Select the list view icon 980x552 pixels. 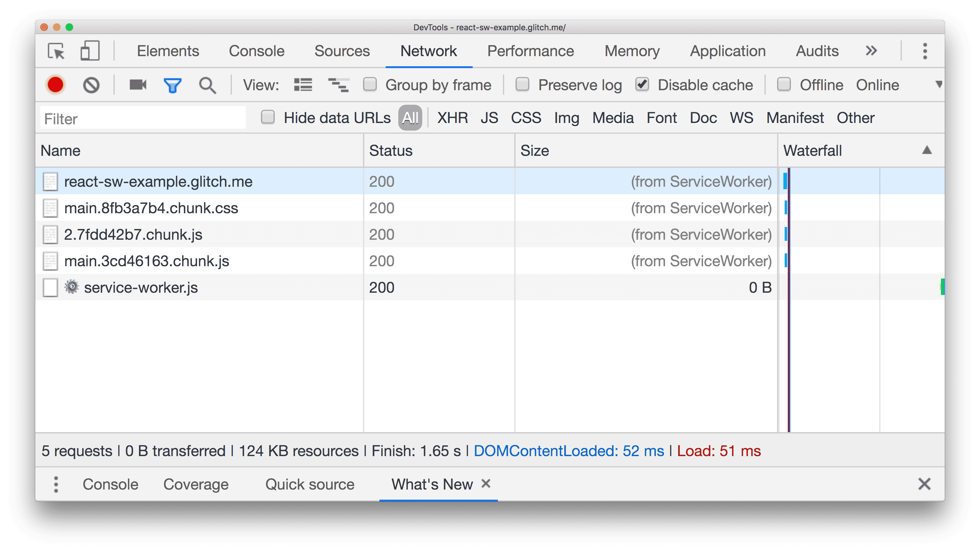pos(303,85)
